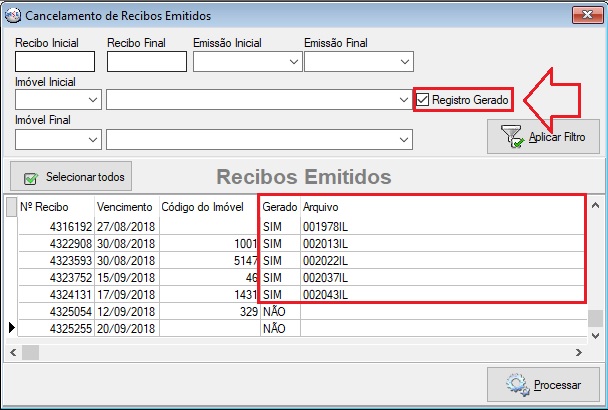
Task: Click SIM in the 4316192 row
Action: pos(272,227)
